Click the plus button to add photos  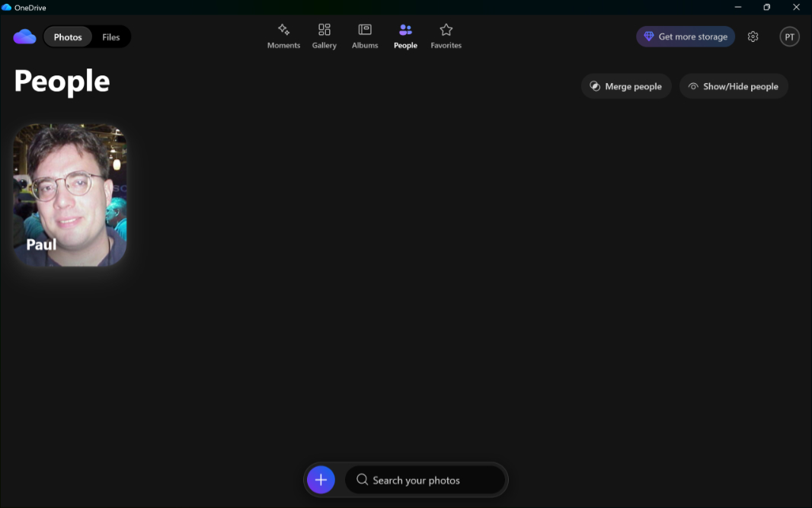[321, 480]
